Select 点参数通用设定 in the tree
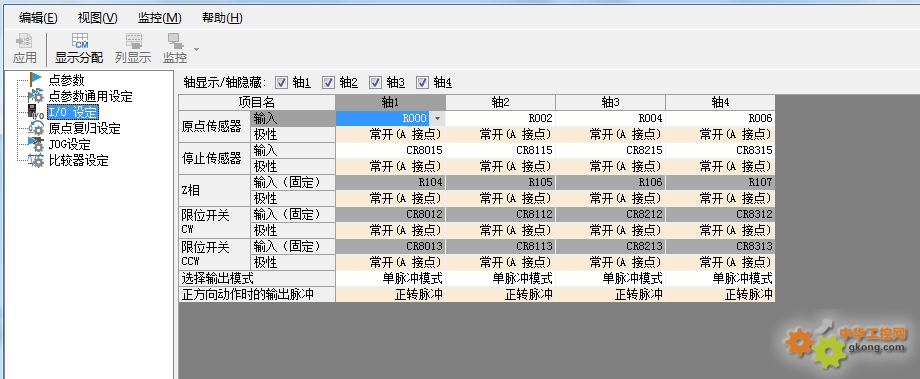Screen dimensions: 920x379 click(x=90, y=96)
